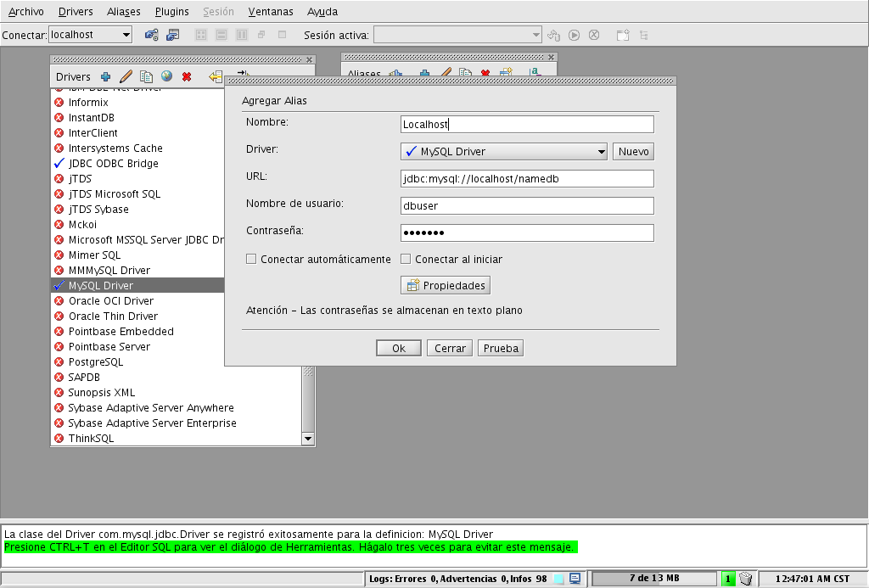The height and width of the screenshot is (588, 869).
Task: Open the logs monitor icon in status bar
Action: (575, 579)
